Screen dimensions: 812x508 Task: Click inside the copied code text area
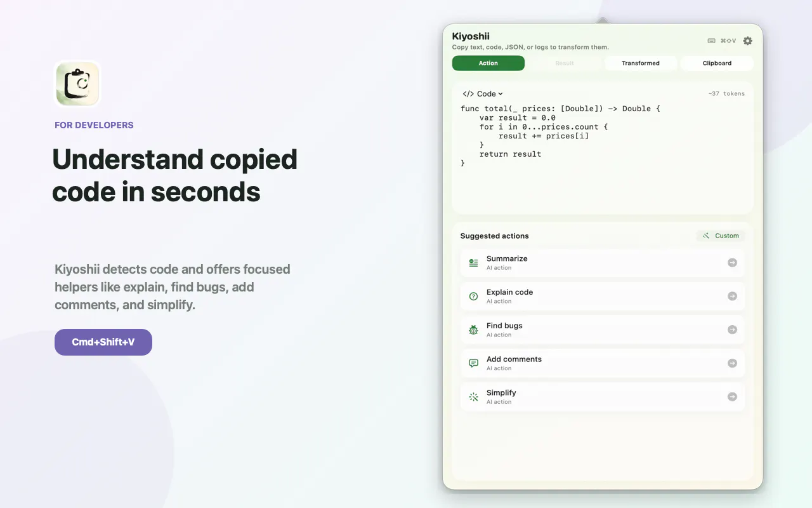pyautogui.click(x=603, y=156)
